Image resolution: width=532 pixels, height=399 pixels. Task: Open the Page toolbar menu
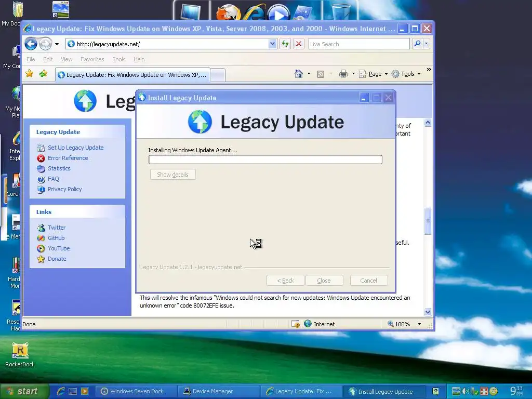tap(373, 74)
